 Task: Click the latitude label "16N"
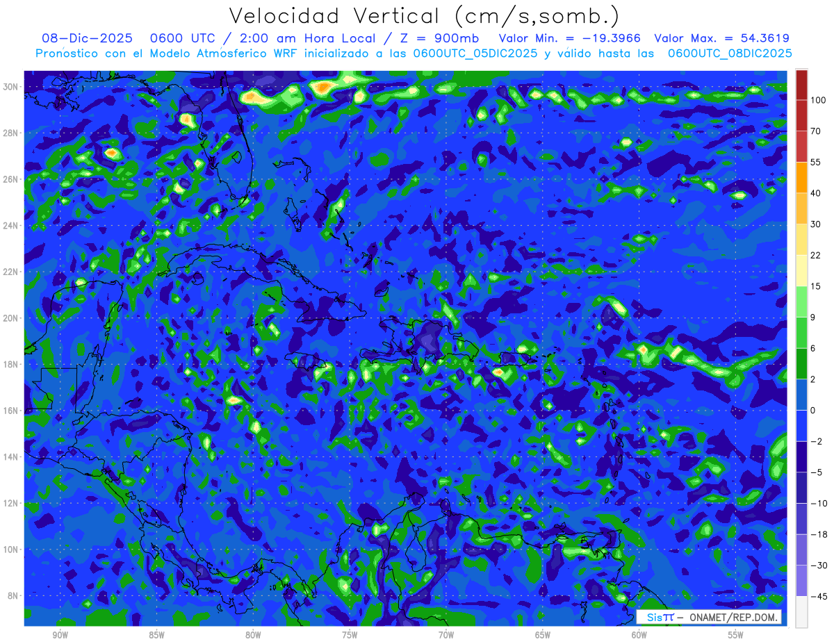tap(10, 411)
